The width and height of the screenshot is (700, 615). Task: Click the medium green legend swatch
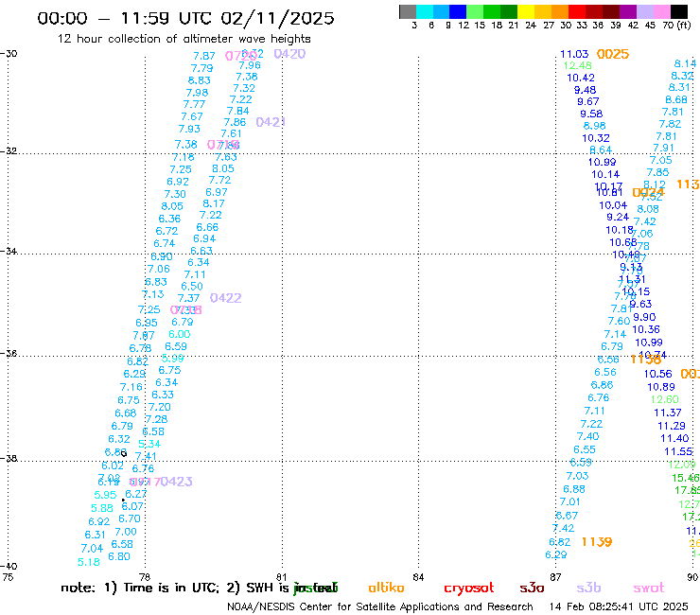point(492,11)
